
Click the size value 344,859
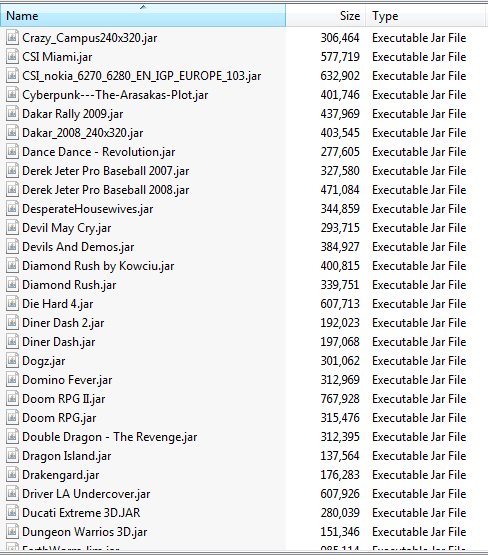pyautogui.click(x=340, y=209)
